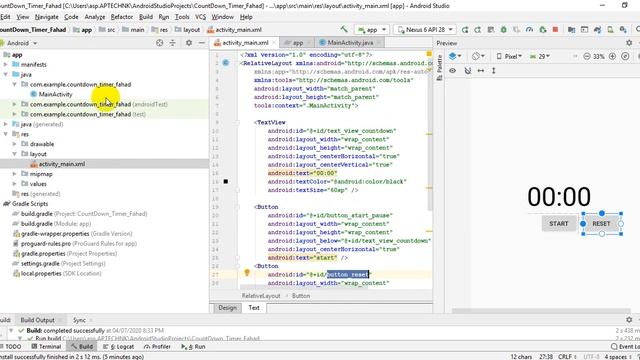The width and height of the screenshot is (640, 360).
Task: Open the AVD Manager device icon
Action: pos(610,30)
